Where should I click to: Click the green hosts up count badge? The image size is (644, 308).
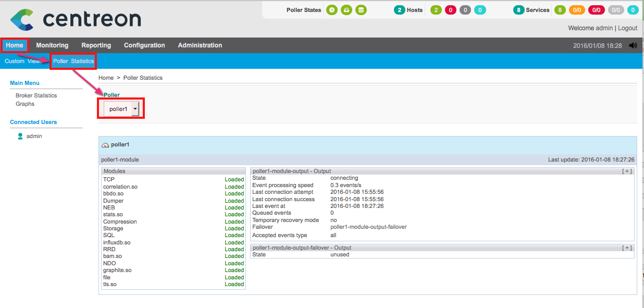click(x=436, y=10)
